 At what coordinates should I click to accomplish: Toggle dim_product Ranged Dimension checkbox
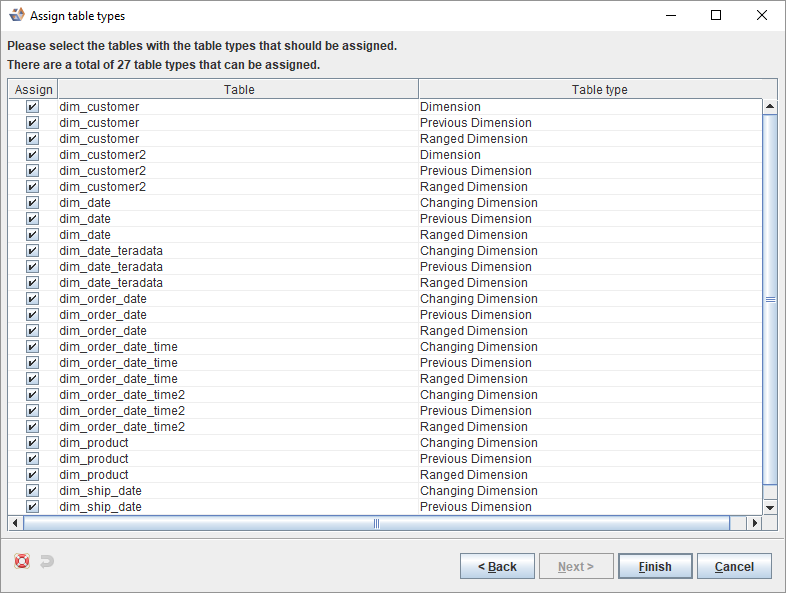pos(32,475)
